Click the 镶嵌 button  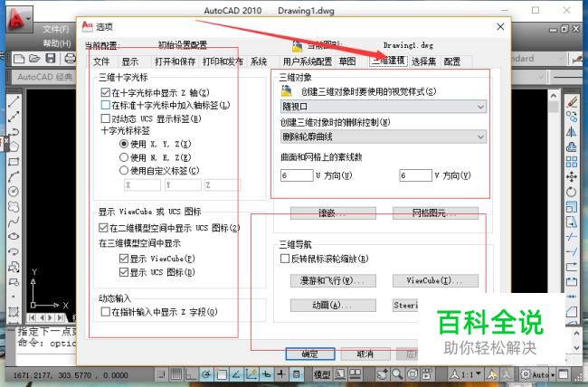(x=333, y=213)
